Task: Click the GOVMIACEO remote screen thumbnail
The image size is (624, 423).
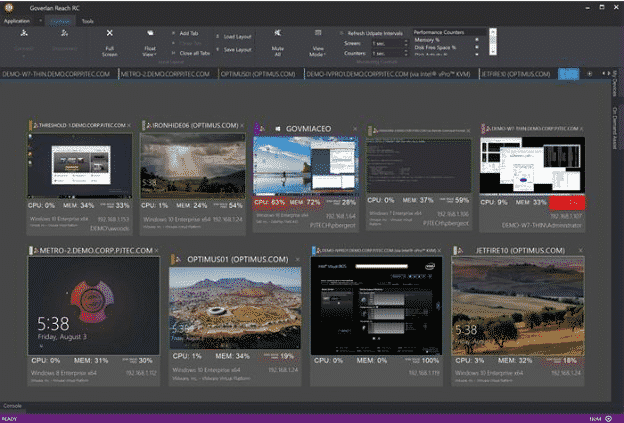Action: pos(308,166)
